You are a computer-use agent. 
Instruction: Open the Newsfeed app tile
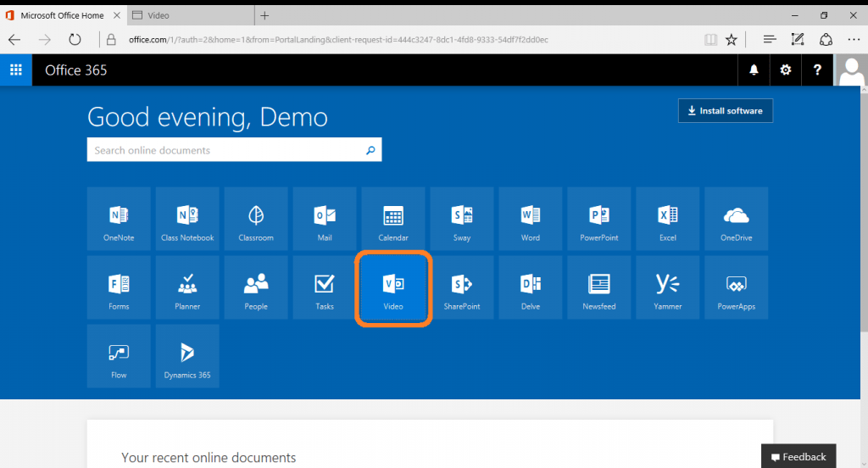pos(599,287)
